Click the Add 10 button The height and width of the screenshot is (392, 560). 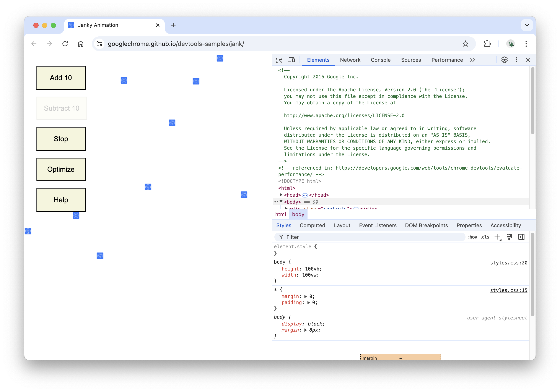point(61,77)
